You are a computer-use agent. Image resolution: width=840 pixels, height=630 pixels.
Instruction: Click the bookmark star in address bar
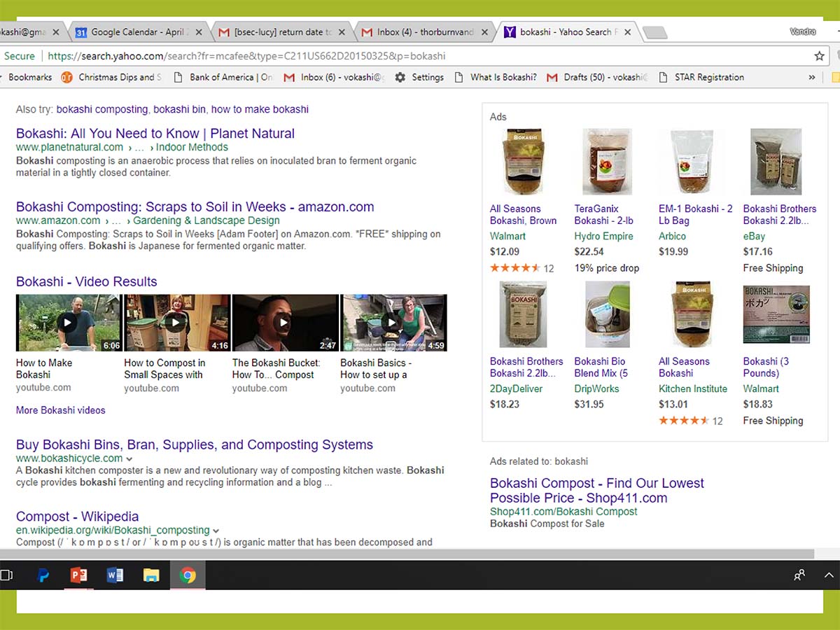pos(819,56)
